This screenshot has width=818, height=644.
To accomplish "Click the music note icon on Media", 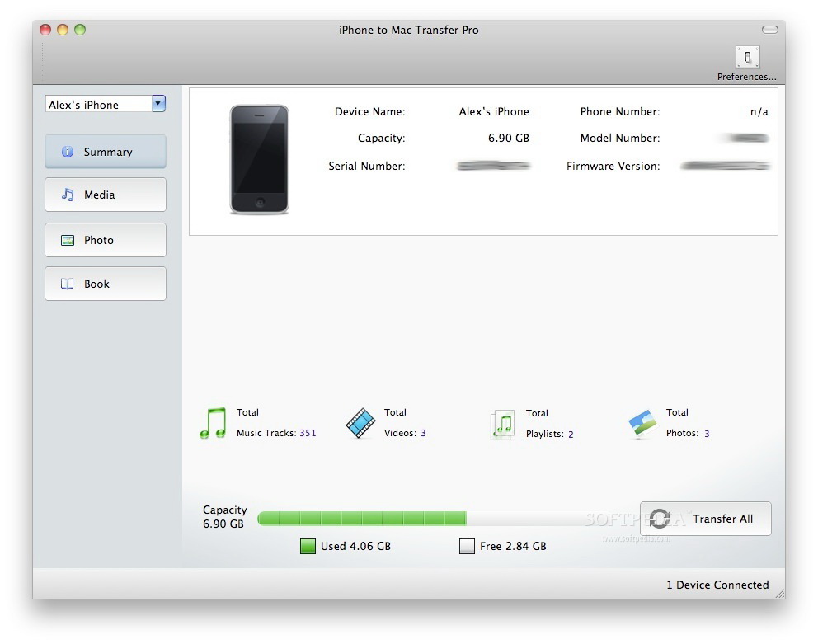I will tap(68, 195).
